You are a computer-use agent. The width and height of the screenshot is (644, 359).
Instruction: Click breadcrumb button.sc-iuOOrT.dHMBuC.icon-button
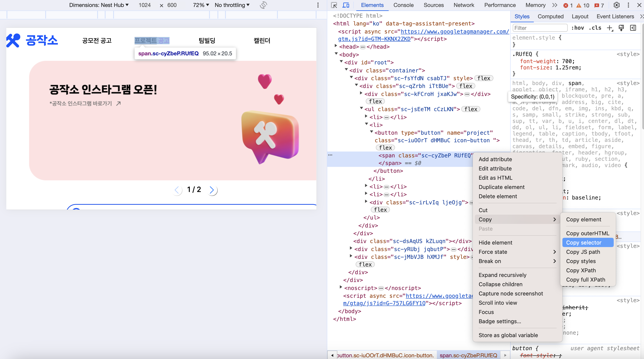[x=385, y=355]
